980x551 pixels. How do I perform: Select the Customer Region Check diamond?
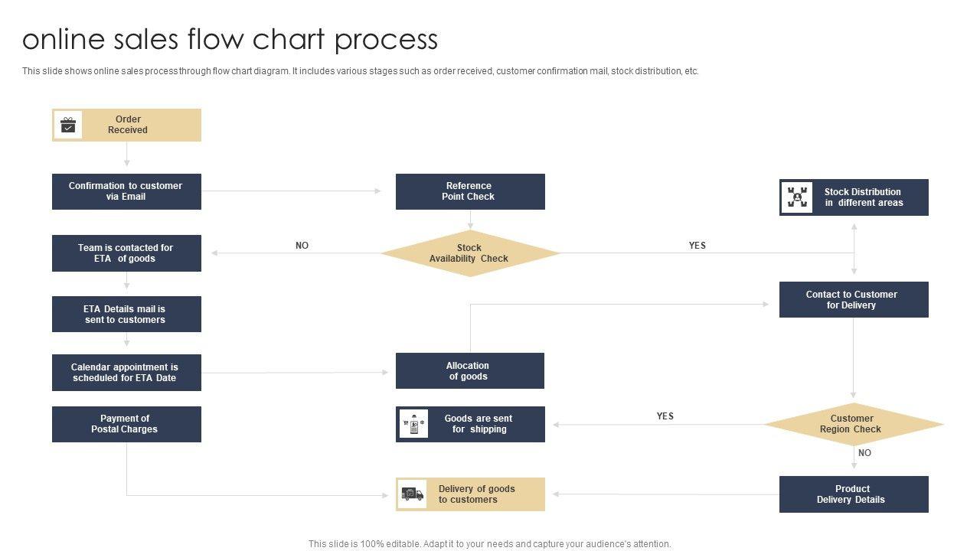(854, 424)
